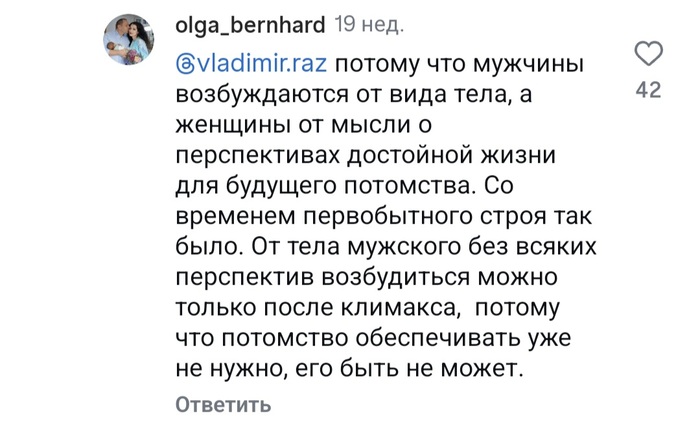Click the word возбудиться in the comment

coord(396,277)
